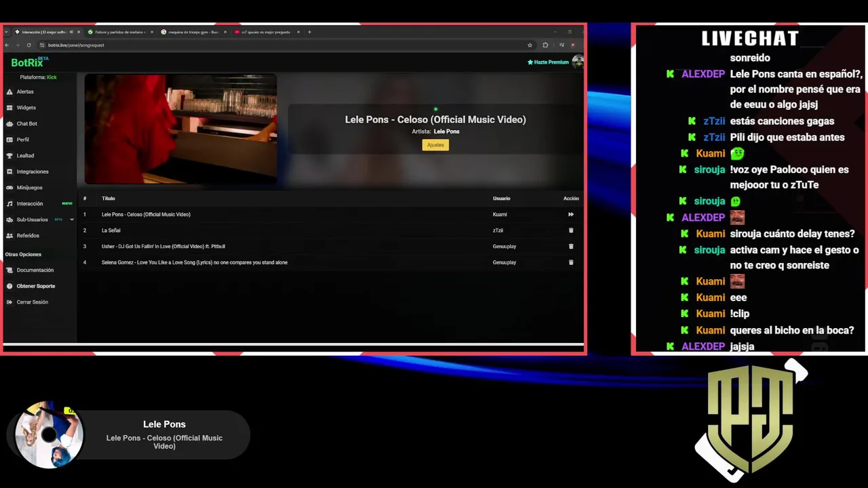Open the Integraciones sidebar item
This screenshot has height=488, width=868.
click(x=33, y=171)
